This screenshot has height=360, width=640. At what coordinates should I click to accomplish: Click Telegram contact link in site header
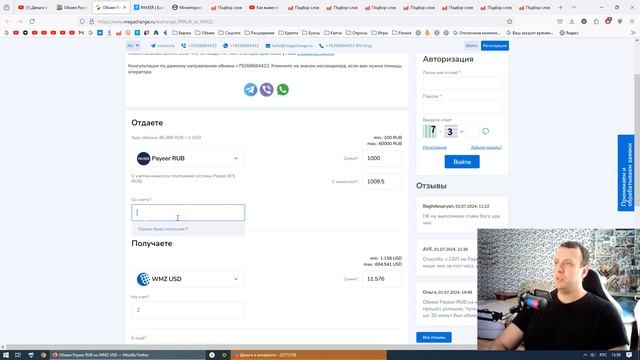(162, 46)
